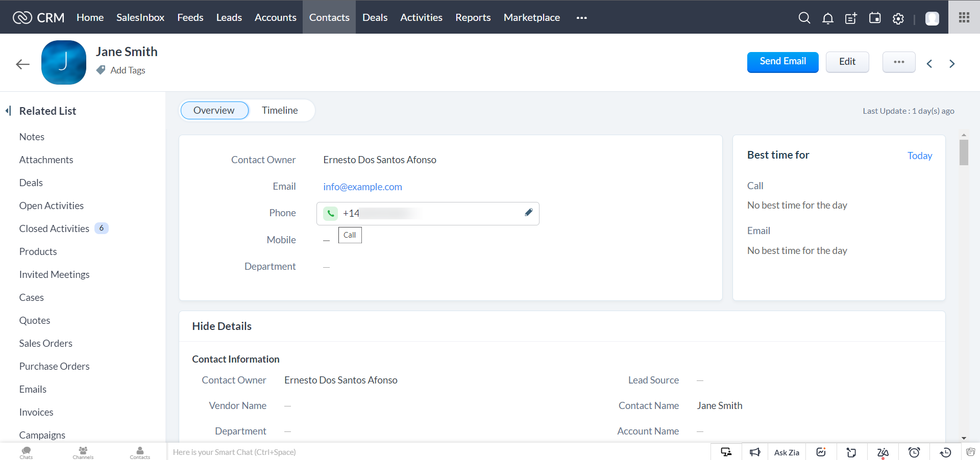Open the info@example.com email link
Viewport: 980px width, 460px height.
362,187
